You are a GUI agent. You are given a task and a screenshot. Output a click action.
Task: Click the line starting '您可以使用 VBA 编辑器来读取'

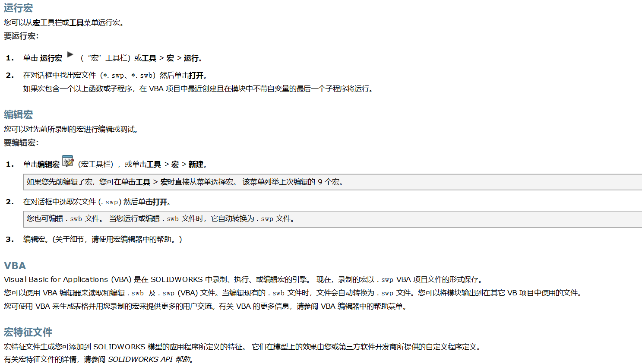tap(294, 293)
